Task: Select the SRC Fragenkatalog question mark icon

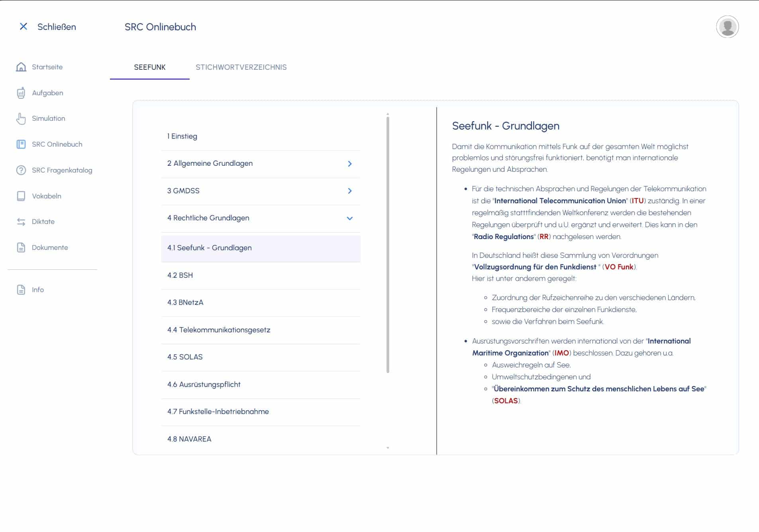Action: tap(21, 170)
